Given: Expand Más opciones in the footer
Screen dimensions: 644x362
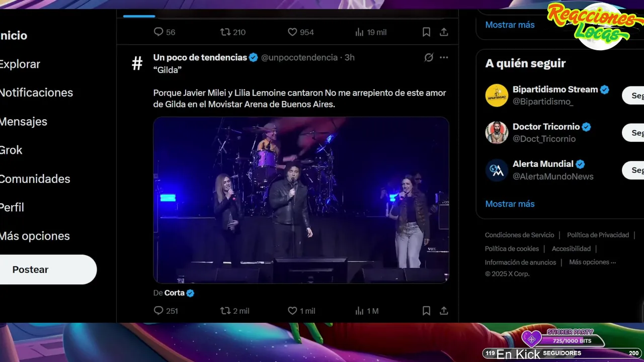Looking at the screenshot, I should click(x=592, y=262).
